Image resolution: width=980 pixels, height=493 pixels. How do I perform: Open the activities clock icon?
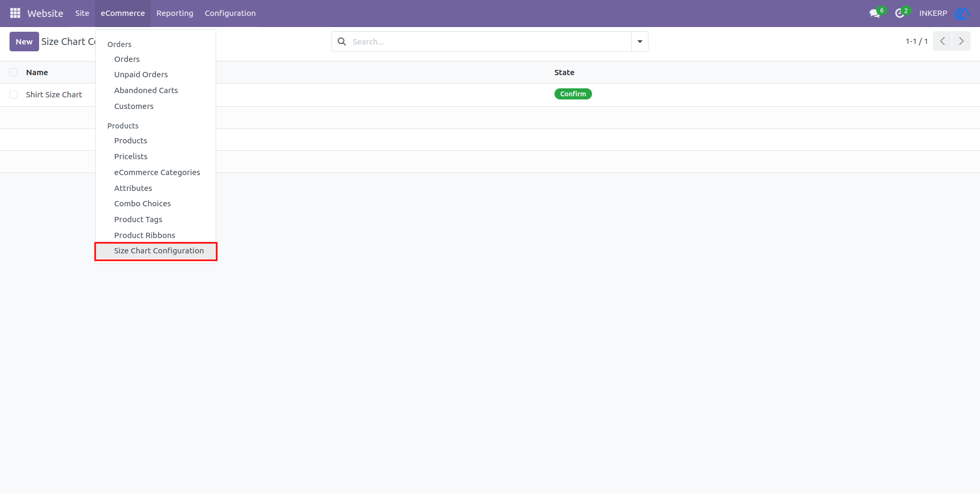[900, 13]
